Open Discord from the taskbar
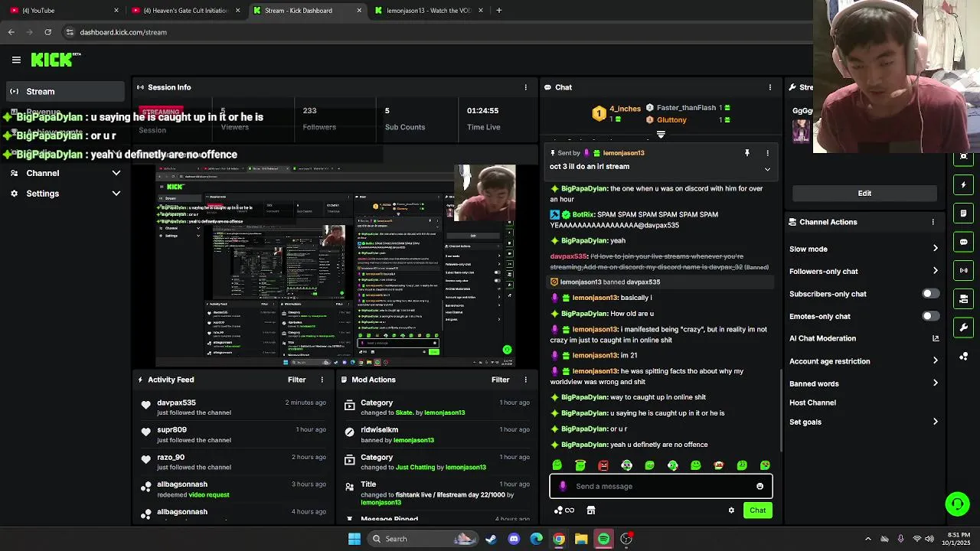 (x=514, y=539)
